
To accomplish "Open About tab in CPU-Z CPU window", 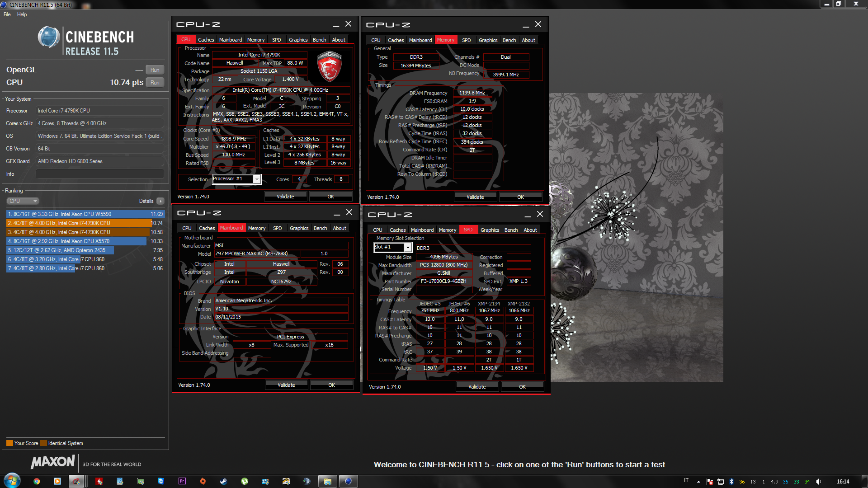I will pyautogui.click(x=339, y=40).
